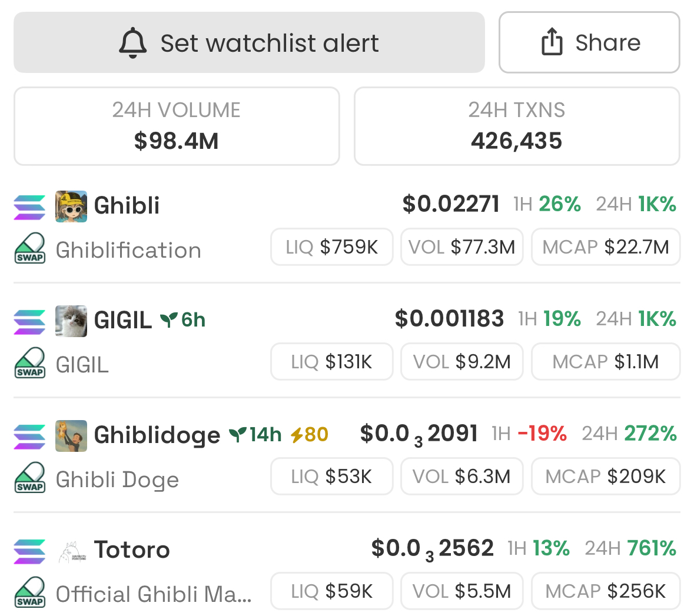Click the Ghiblidoge token avatar
Screen dimensions: 694x616
[71, 436]
